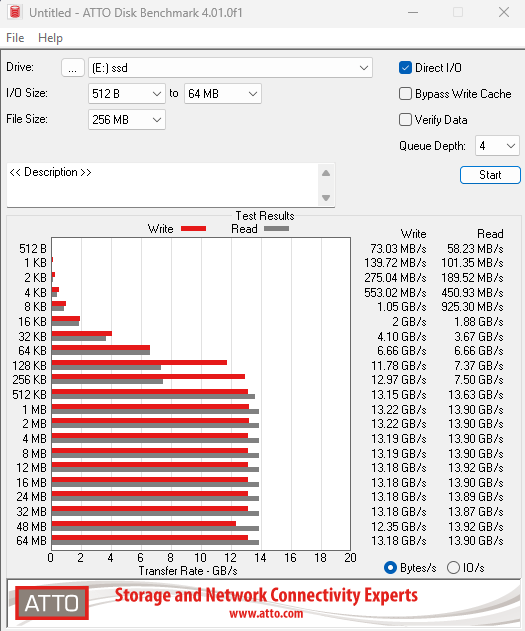525x631 pixels.
Task: Open the www.atto.com link
Action: [266, 614]
